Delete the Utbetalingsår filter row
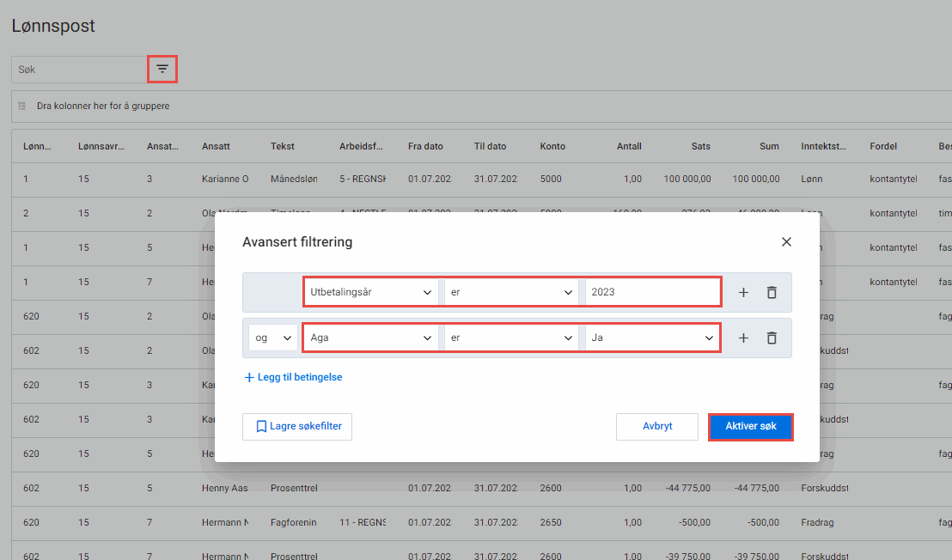Screen dimensions: 952x560 pyautogui.click(x=772, y=292)
